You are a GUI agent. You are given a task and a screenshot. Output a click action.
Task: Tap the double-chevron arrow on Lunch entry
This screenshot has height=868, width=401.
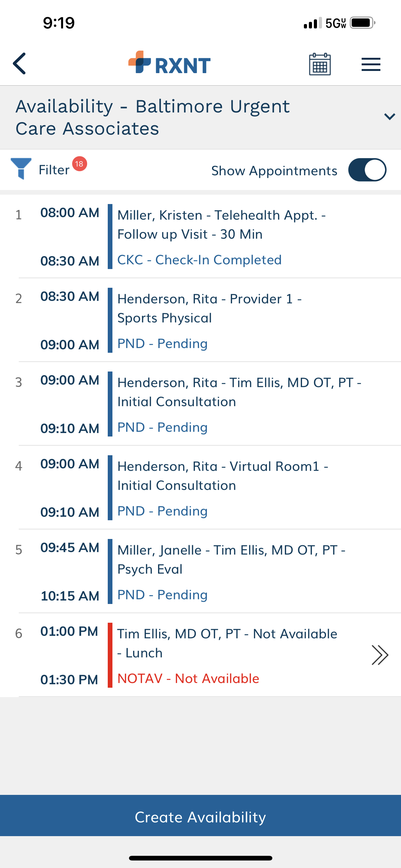[380, 655]
